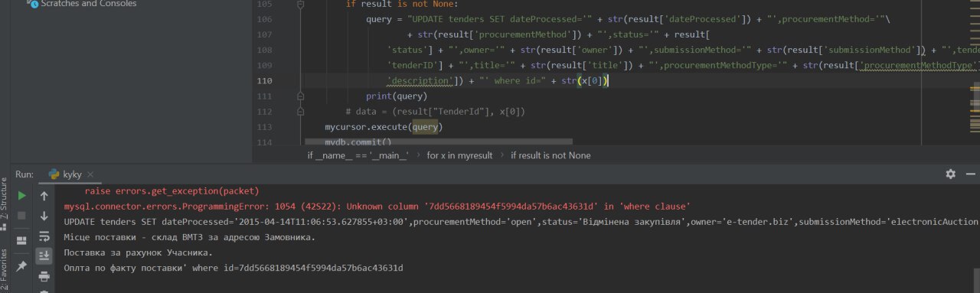Click the commented '# data =' line
Viewport: 980px width, 293px height.
tap(435, 112)
